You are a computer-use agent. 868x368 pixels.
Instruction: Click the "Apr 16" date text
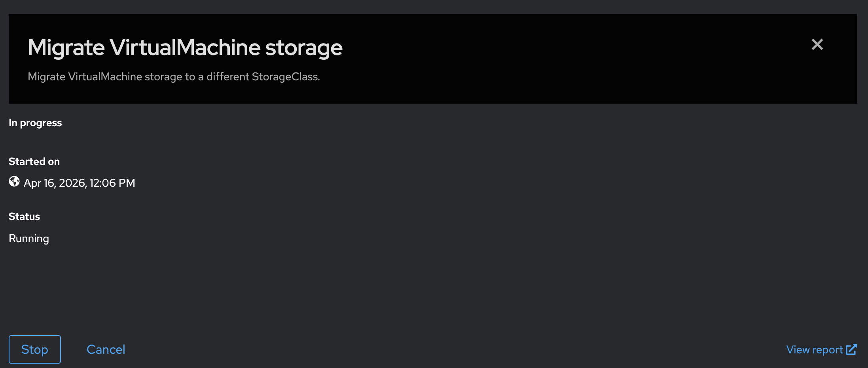click(x=39, y=183)
